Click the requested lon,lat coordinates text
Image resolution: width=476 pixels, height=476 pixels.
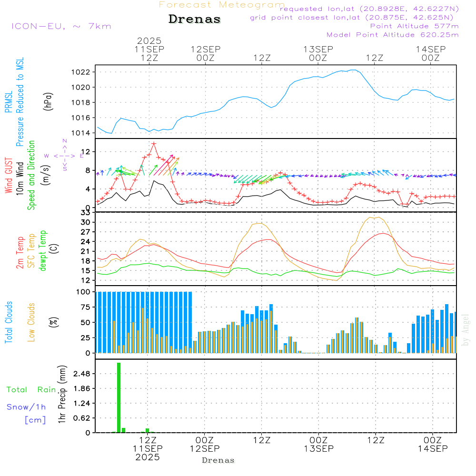pyautogui.click(x=369, y=9)
